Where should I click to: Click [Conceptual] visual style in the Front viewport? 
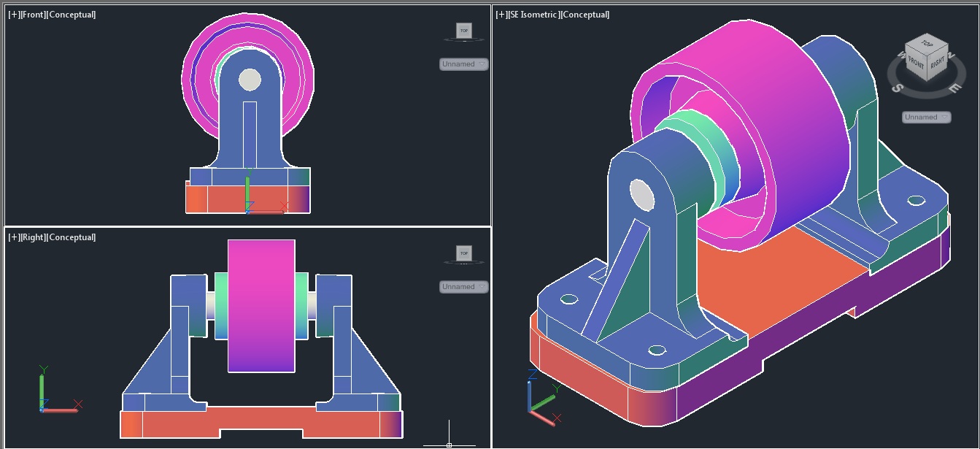click(x=72, y=15)
